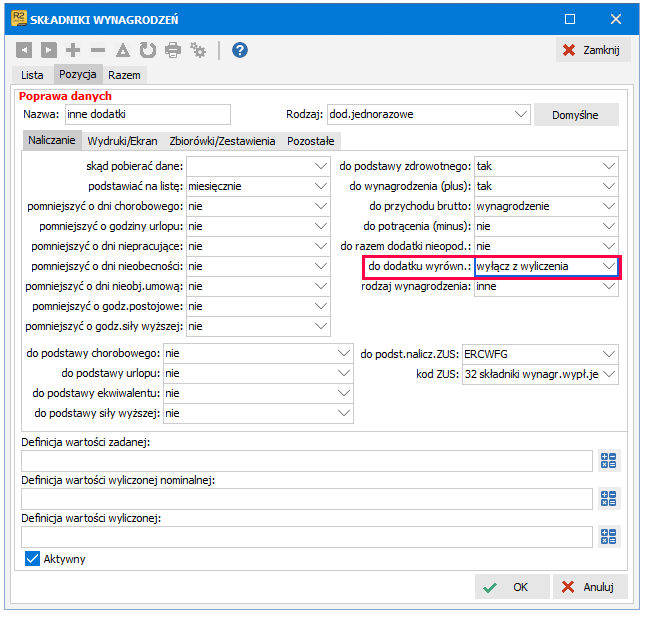Focus Definicja wartości wyliczonej nominalnej field
Viewport: 648px width, 619px height.
pyautogui.click(x=307, y=499)
